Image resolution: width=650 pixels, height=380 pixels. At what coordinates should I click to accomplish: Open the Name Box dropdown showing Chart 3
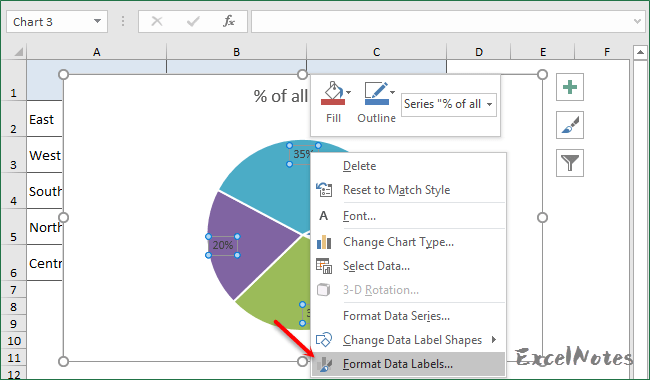click(97, 22)
